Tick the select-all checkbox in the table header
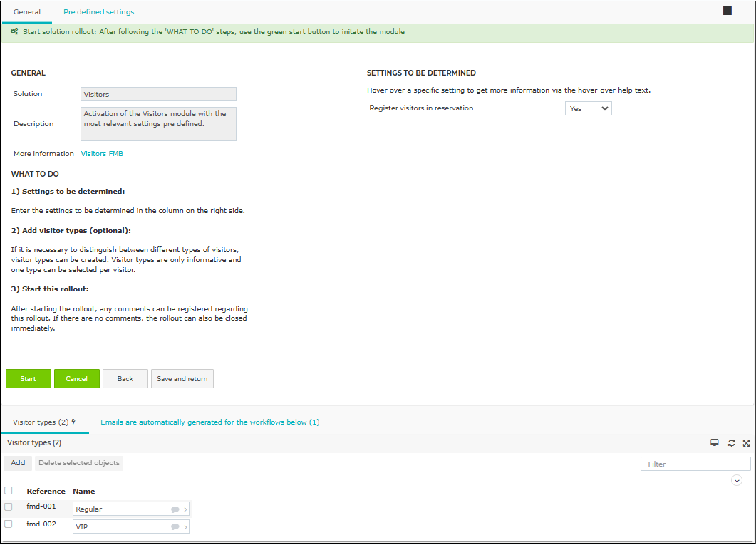This screenshot has height=545, width=756. [9, 491]
